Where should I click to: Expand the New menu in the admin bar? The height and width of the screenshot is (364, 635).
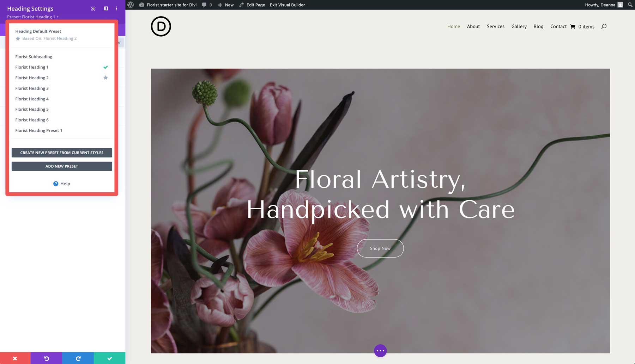[x=226, y=5]
